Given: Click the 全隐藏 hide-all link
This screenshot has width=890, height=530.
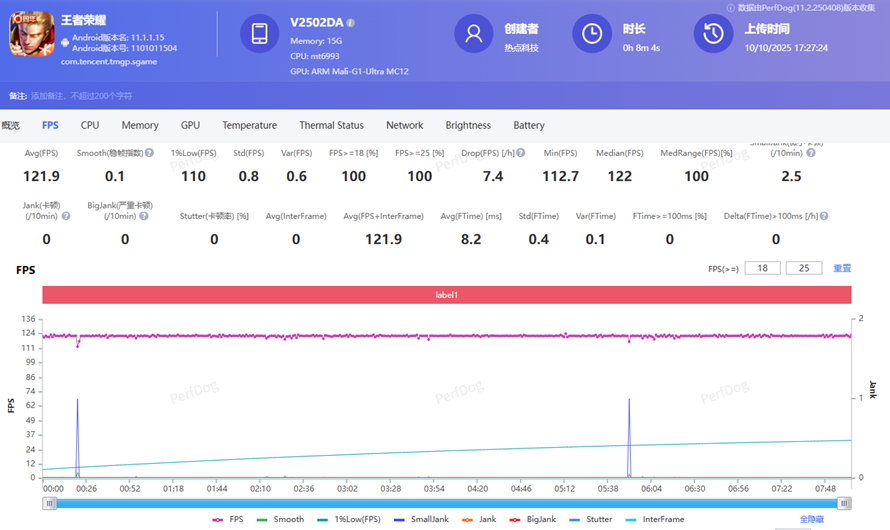Looking at the screenshot, I should [813, 520].
